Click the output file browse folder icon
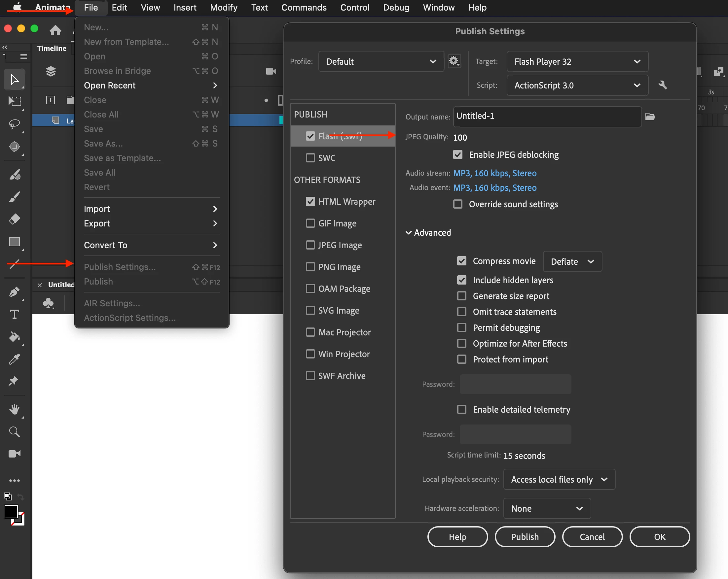 click(650, 117)
